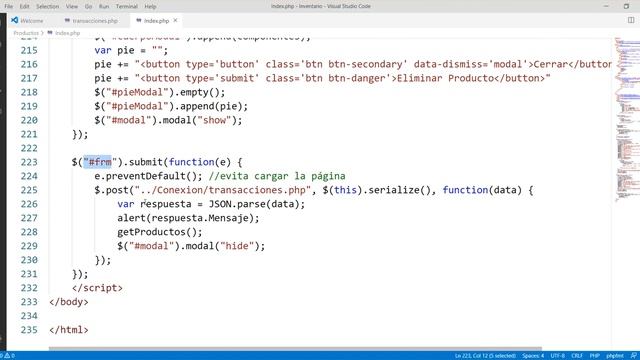Select the index.php editor tab
This screenshot has width=640, height=360.
[x=156, y=20]
